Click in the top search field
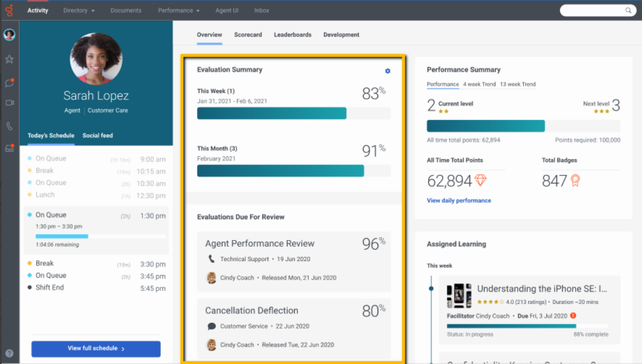 coord(593,10)
